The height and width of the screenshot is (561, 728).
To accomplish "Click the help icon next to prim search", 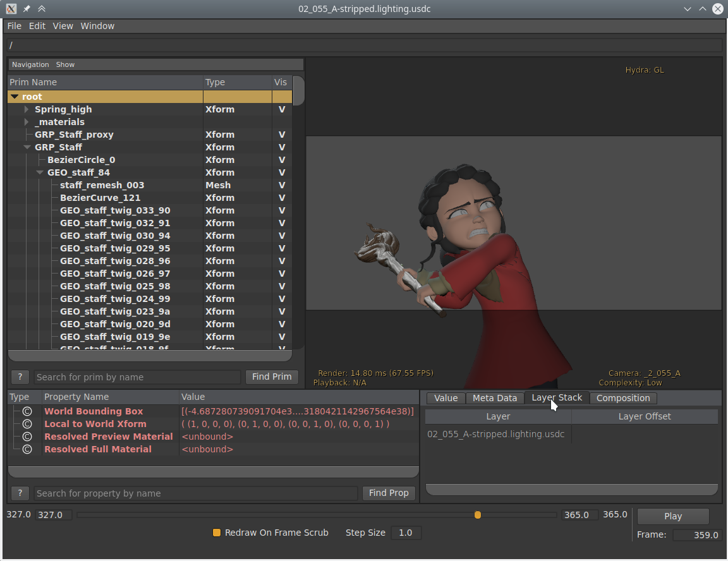I will pos(19,377).
